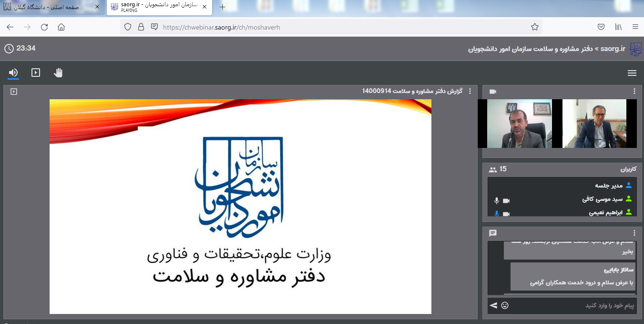Click the media play icon in toolbar
Image resolution: width=644 pixels, height=324 pixels.
tap(36, 73)
